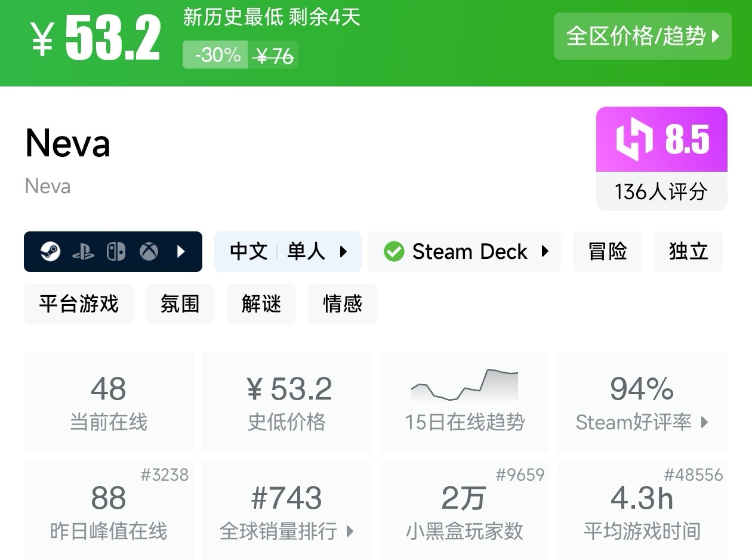Open 全区价格/趋势 regional price trends

tap(642, 36)
